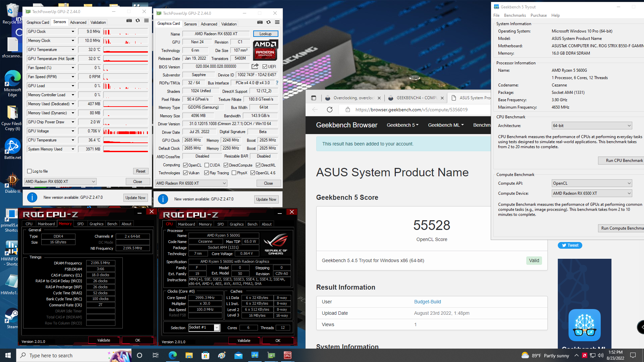Viewport: 644px width, 362px height.
Task: Click Update Now in left GPU-Z window
Action: click(136, 198)
